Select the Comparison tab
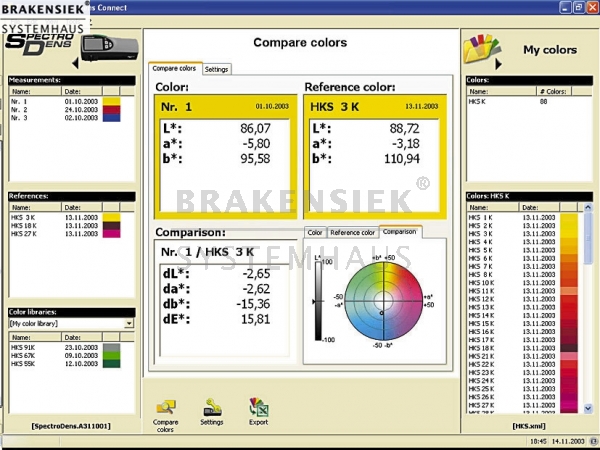 tap(399, 232)
